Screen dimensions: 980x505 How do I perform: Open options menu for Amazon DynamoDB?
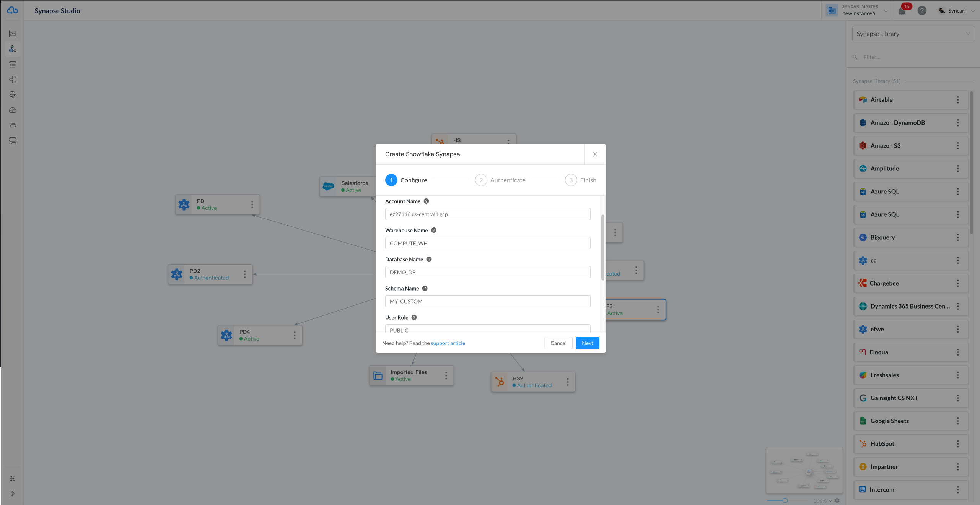click(958, 123)
